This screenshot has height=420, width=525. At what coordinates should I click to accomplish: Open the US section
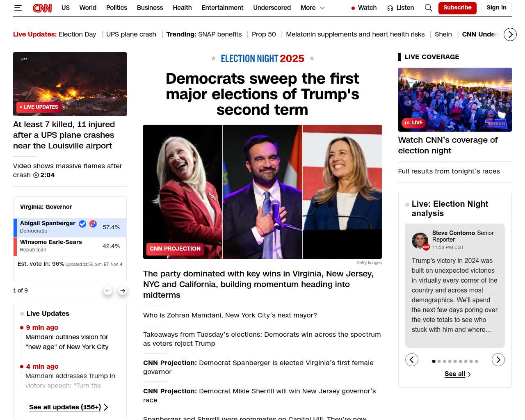(66, 8)
